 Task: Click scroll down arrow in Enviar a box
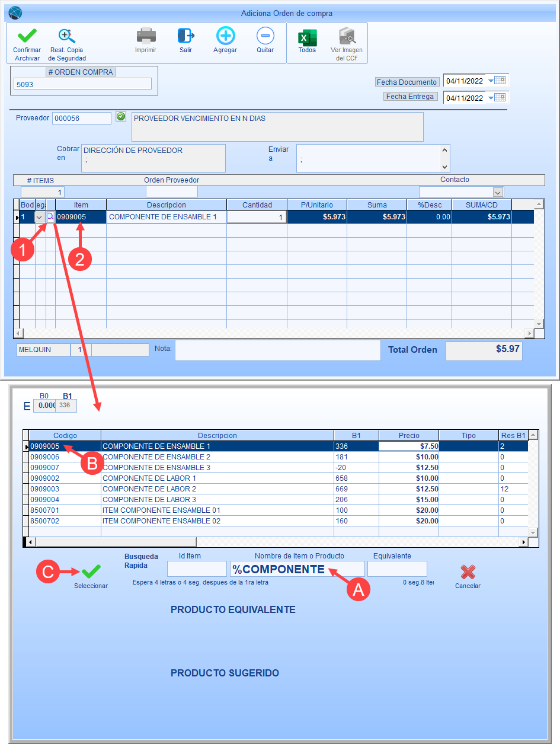(446, 167)
